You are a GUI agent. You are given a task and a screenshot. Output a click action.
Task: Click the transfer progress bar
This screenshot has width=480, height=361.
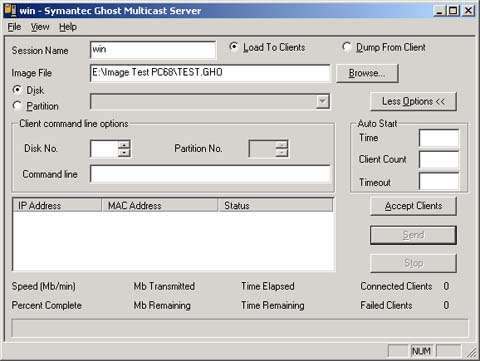click(x=240, y=328)
